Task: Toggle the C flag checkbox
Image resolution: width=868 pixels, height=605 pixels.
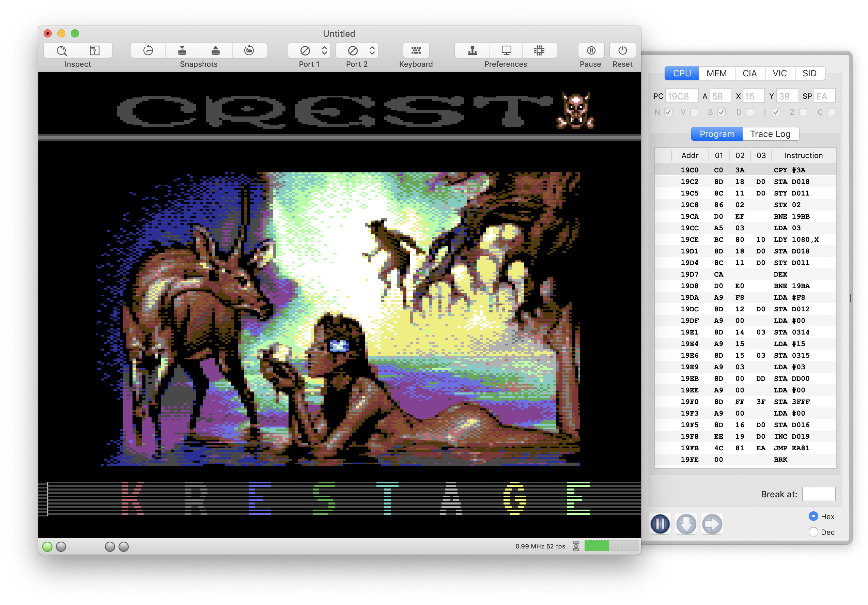Action: pyautogui.click(x=831, y=112)
